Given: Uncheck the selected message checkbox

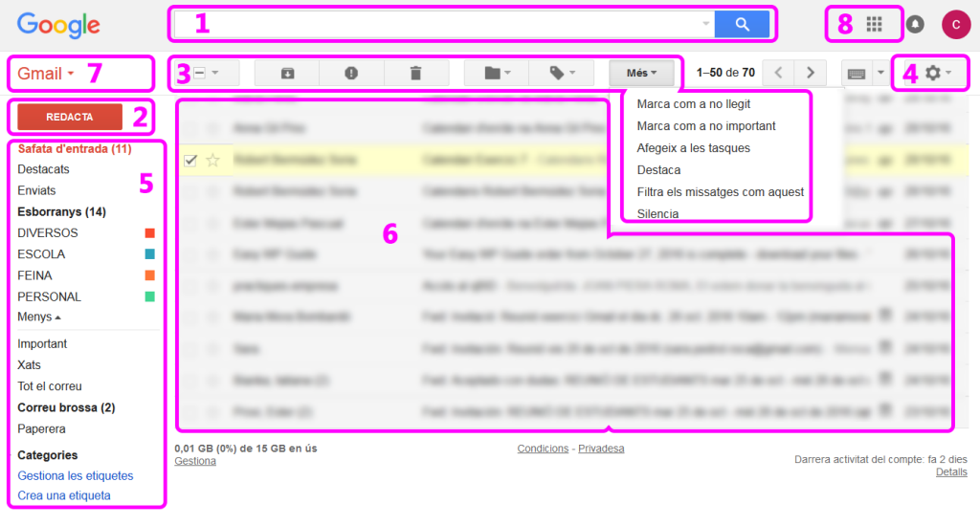Looking at the screenshot, I should point(189,161).
